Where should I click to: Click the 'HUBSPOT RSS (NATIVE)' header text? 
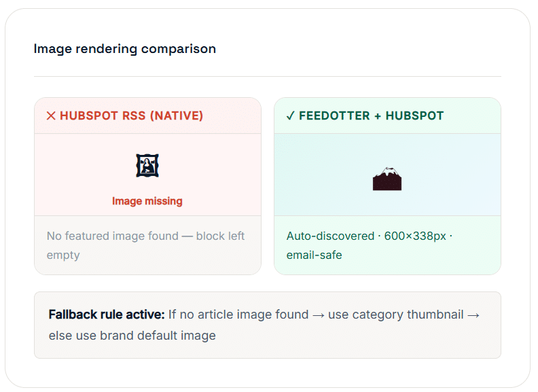[131, 115]
